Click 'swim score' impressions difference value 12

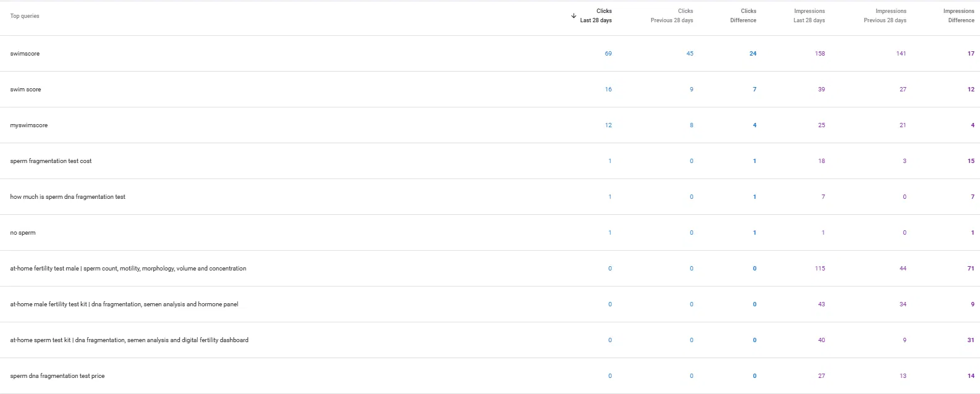[x=971, y=90]
